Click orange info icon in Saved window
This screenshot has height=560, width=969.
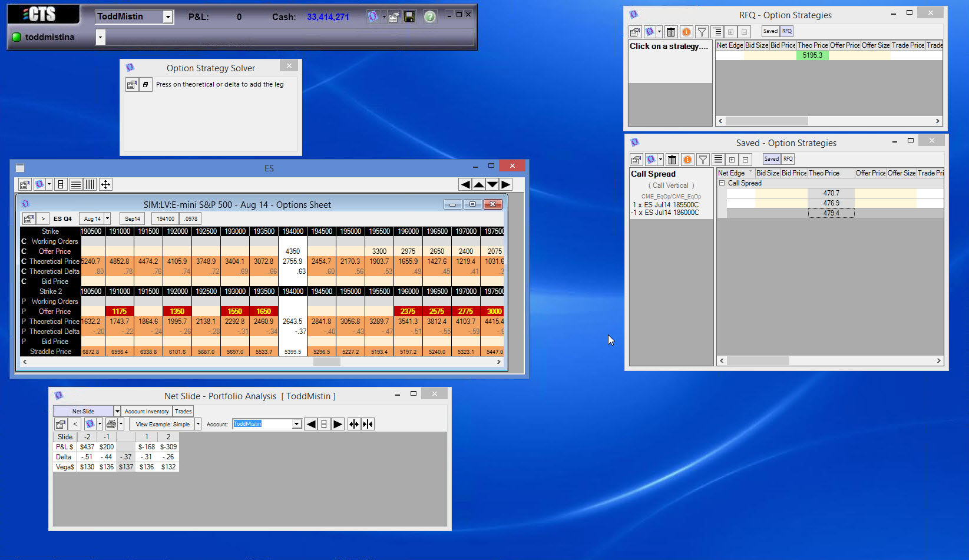click(687, 160)
